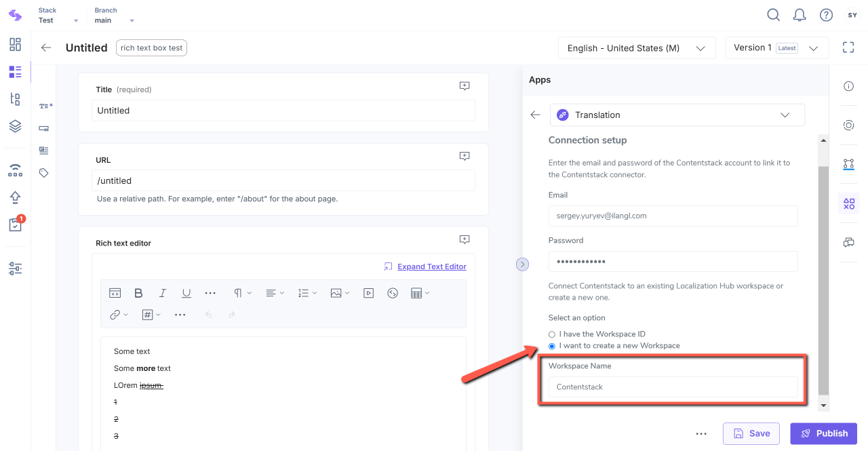This screenshot has height=451, width=868.
Task: Add comment on the URL field
Action: 465,156
